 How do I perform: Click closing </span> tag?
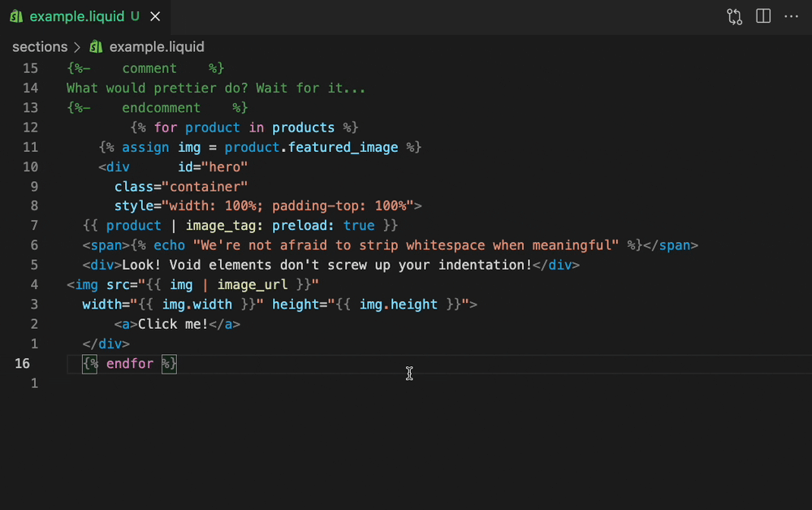point(671,245)
